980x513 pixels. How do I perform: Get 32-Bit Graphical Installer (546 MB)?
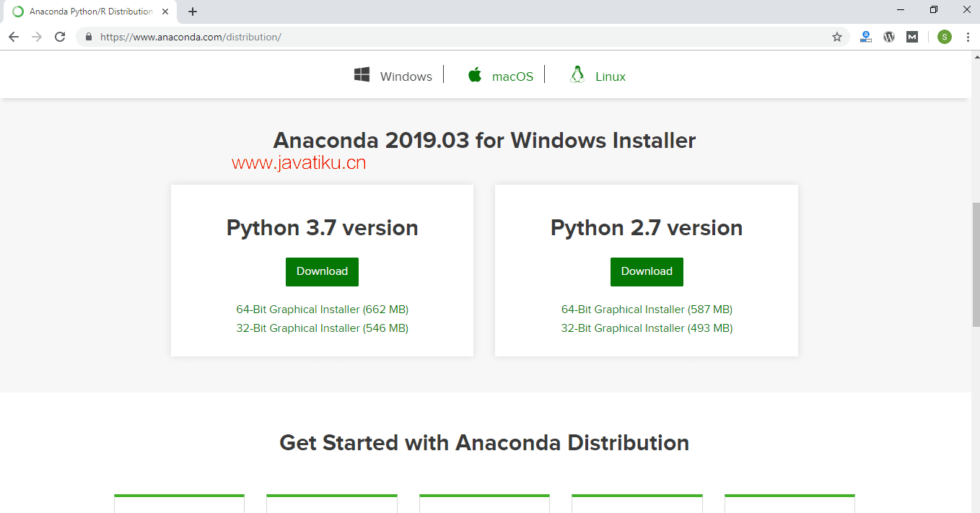323,328
